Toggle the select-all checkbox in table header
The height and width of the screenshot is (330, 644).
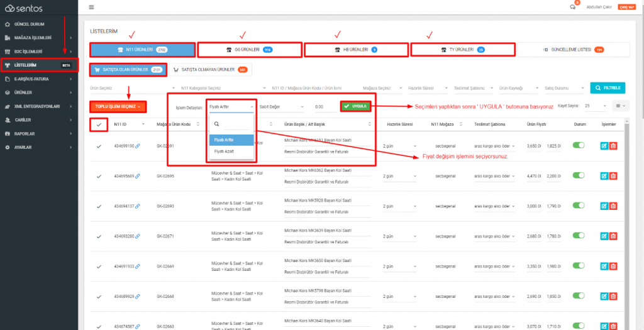(99, 124)
